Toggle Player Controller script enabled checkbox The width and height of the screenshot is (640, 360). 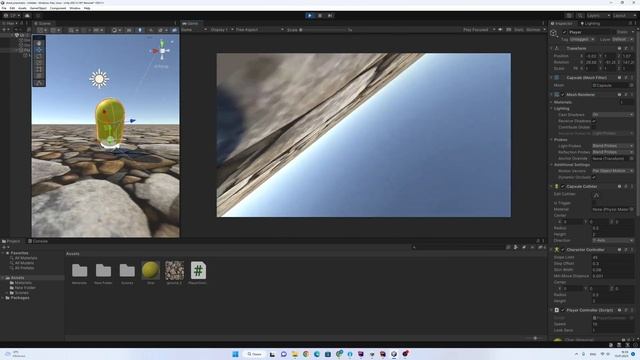pos(563,310)
